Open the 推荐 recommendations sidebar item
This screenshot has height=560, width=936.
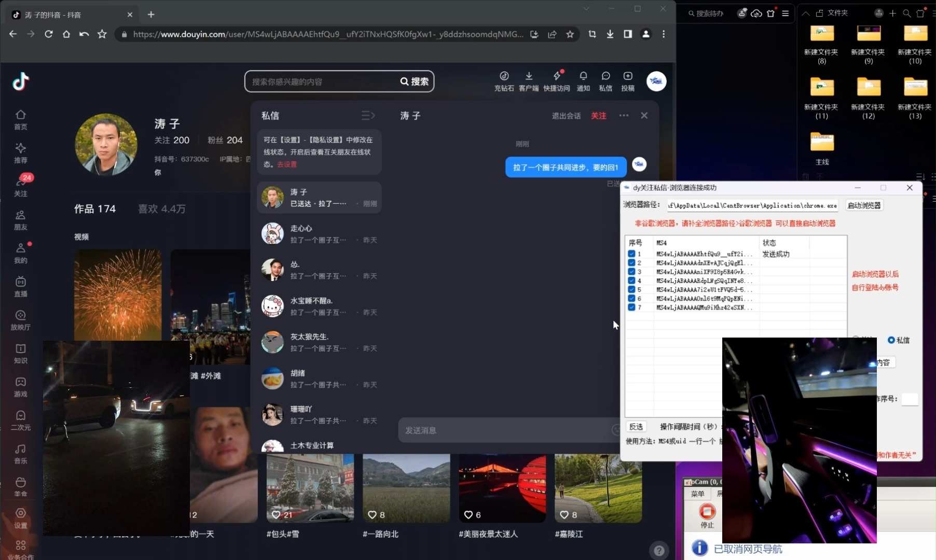coord(20,153)
